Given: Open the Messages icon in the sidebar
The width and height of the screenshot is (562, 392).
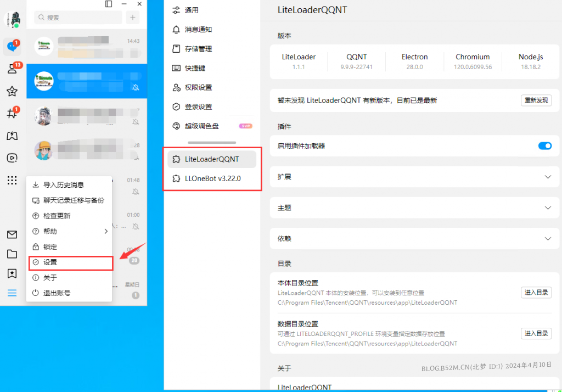Looking at the screenshot, I should [x=12, y=46].
